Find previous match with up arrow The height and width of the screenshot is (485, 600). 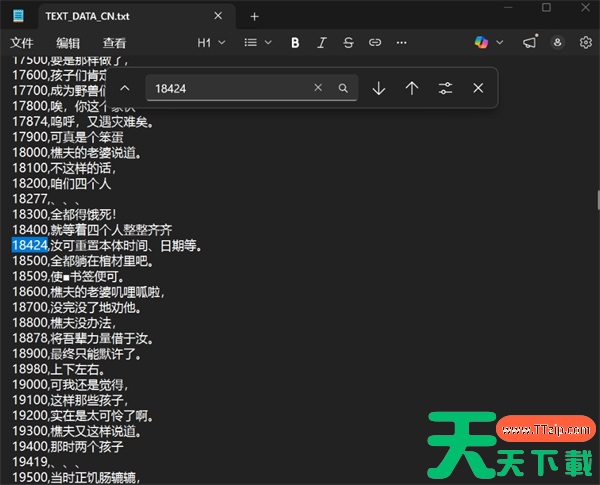pyautogui.click(x=412, y=88)
